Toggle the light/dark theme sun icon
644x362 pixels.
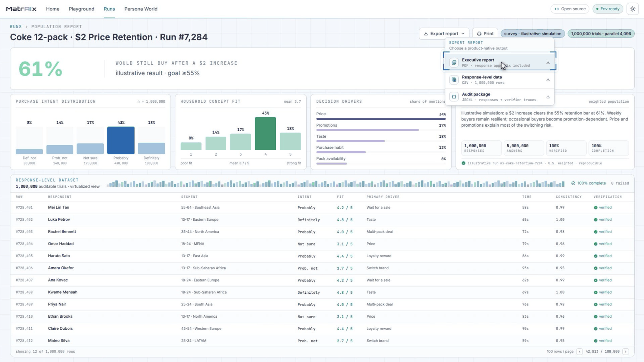[633, 9]
